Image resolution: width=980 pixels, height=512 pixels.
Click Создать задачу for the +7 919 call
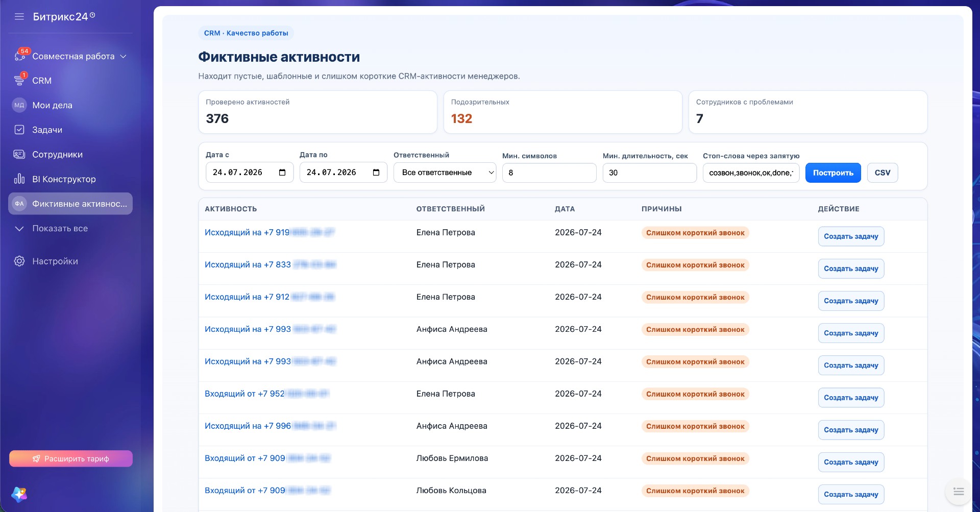pos(851,236)
